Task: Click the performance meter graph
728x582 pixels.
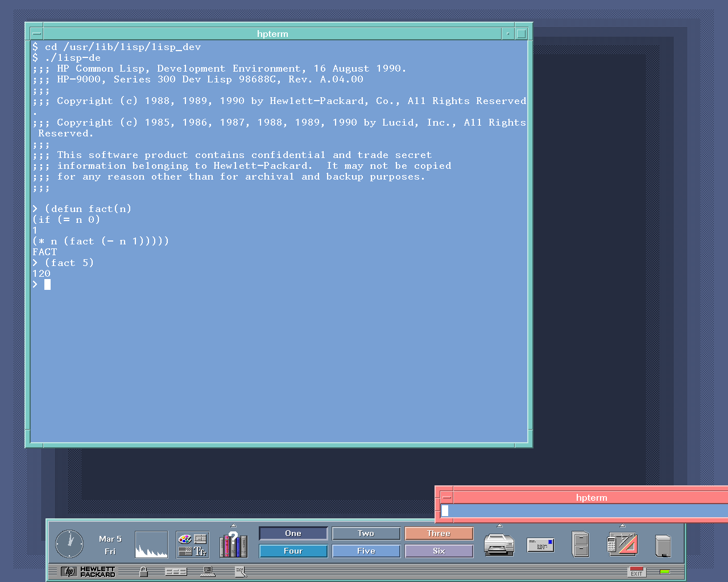Action: pyautogui.click(x=151, y=544)
